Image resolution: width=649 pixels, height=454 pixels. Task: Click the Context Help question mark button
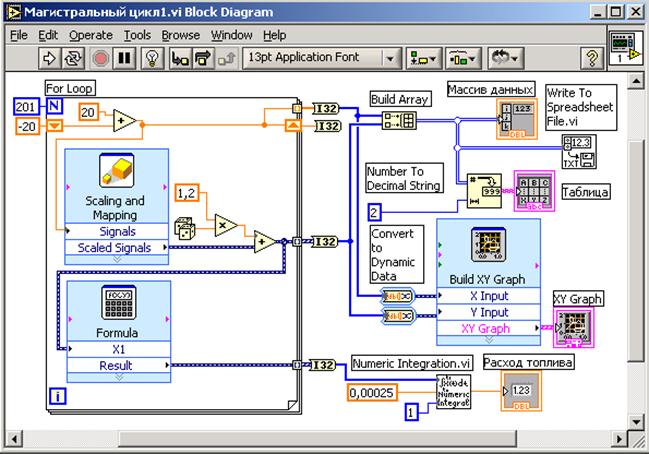(592, 58)
